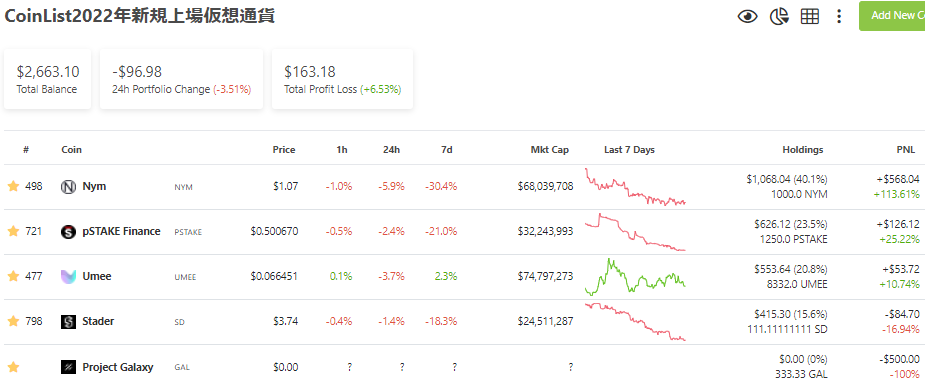Open Umee's green 7-day sparkline chart
Screen dimensions: 925x392
[635, 276]
